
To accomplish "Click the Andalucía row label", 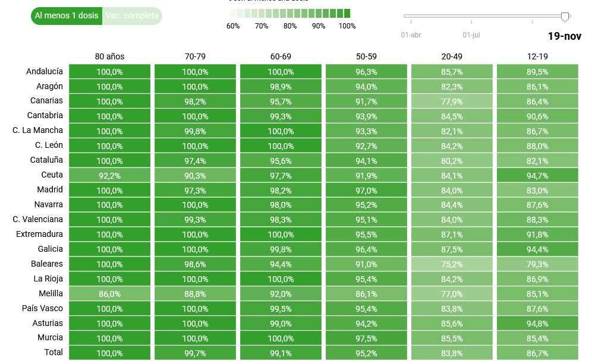I will pyautogui.click(x=45, y=71).
